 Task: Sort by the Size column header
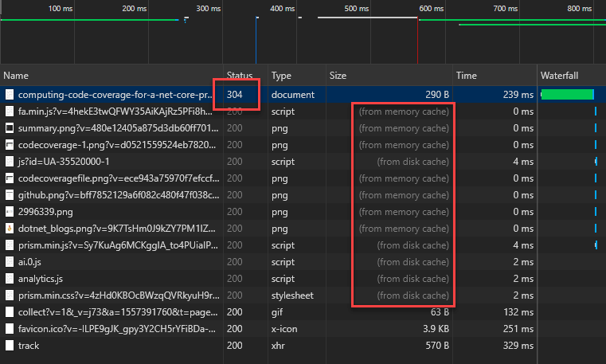(x=338, y=76)
